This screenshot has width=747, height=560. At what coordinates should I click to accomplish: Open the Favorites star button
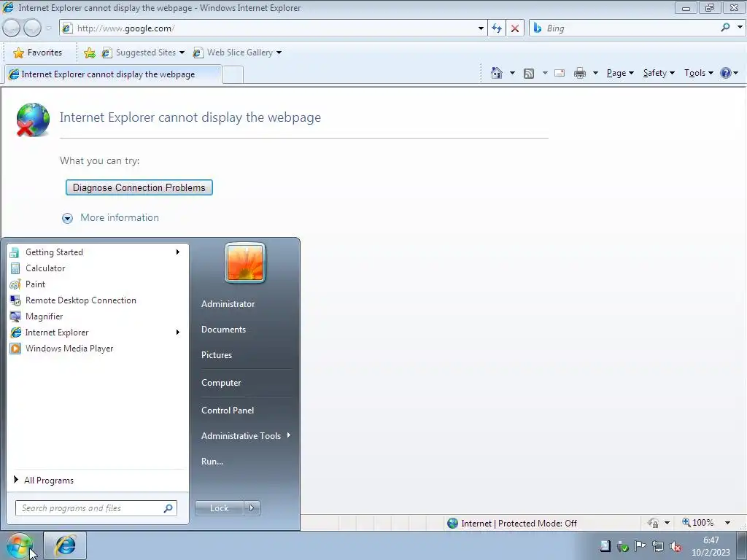(x=38, y=52)
